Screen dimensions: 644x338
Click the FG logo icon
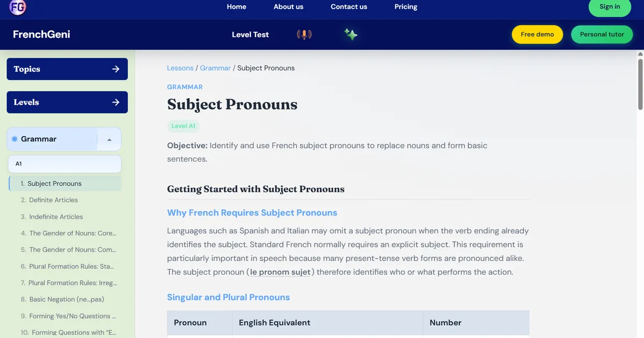(17, 6)
